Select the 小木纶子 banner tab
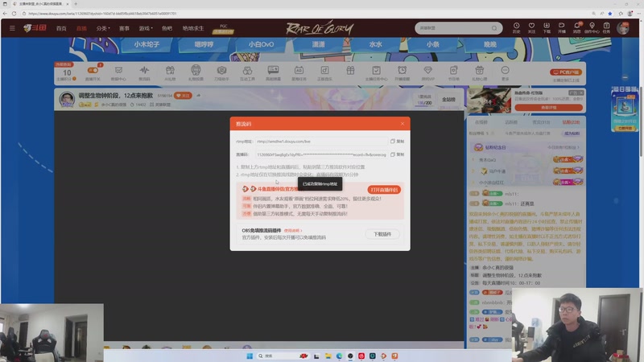 (147, 44)
